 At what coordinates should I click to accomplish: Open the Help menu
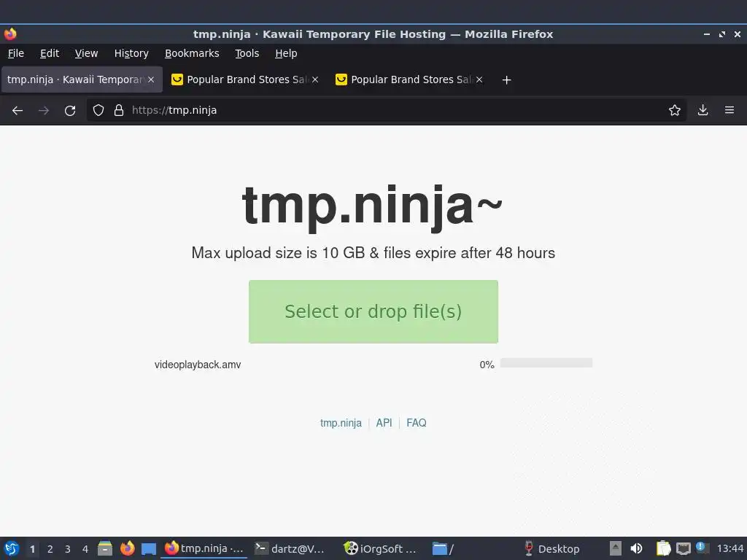click(x=286, y=53)
